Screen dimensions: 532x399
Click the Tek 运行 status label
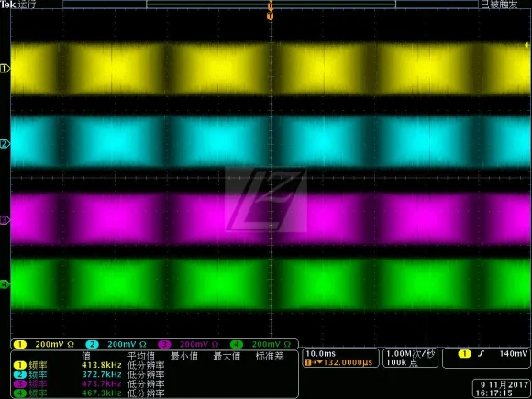coord(18,4)
